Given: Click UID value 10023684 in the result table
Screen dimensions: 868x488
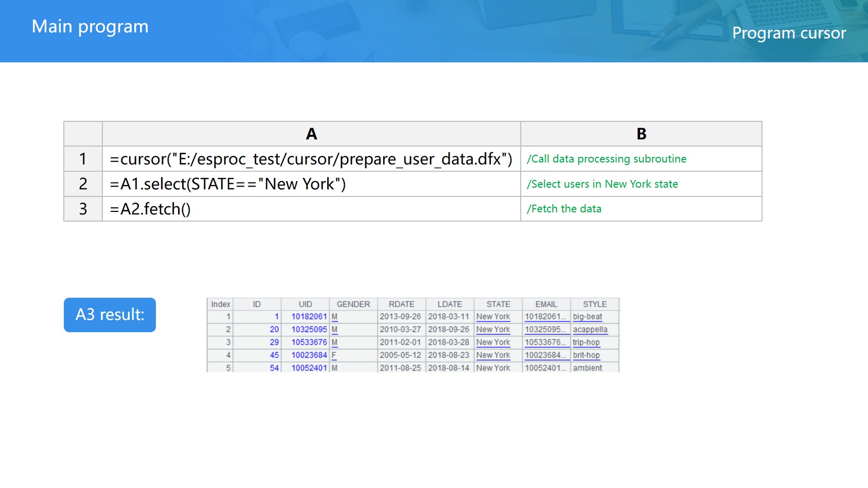Looking at the screenshot, I should point(309,355).
